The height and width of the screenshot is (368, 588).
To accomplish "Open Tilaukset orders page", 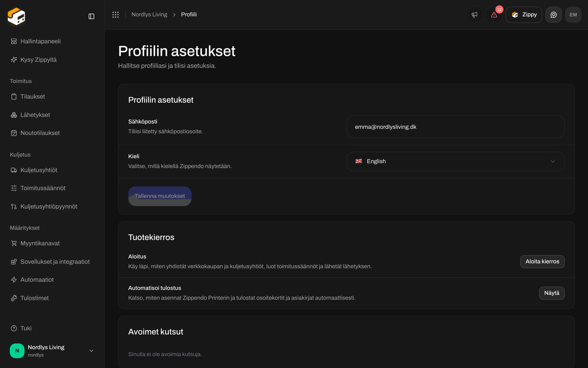I will [x=52, y=97].
